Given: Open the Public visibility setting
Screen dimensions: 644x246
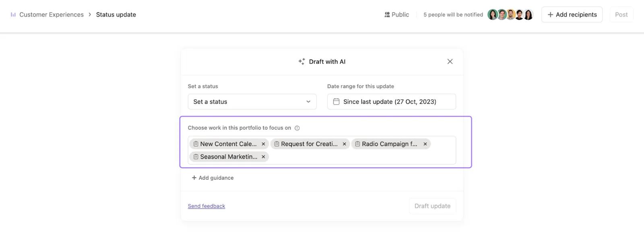Looking at the screenshot, I should click(396, 15).
